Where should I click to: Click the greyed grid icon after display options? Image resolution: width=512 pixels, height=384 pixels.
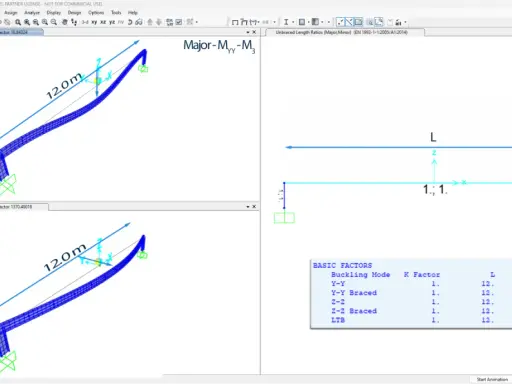(190, 22)
